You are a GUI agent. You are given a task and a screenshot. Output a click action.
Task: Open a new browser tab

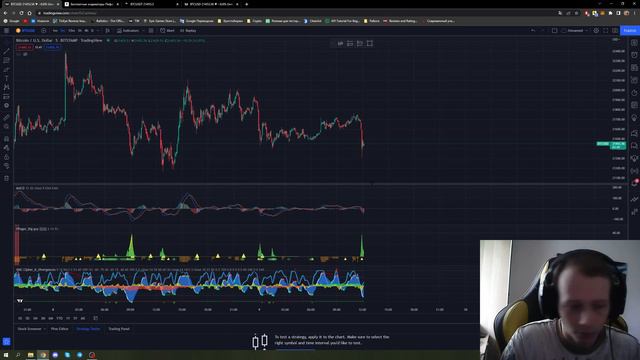coord(246,4)
